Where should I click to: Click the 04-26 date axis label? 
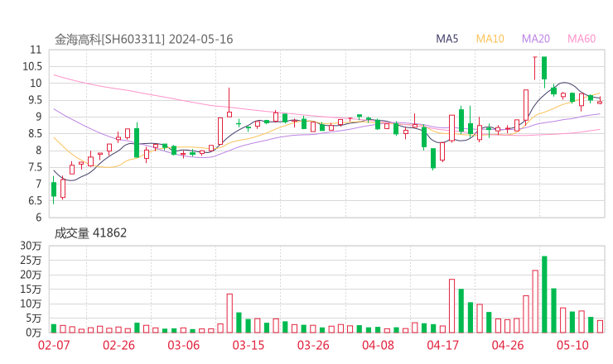(x=508, y=345)
